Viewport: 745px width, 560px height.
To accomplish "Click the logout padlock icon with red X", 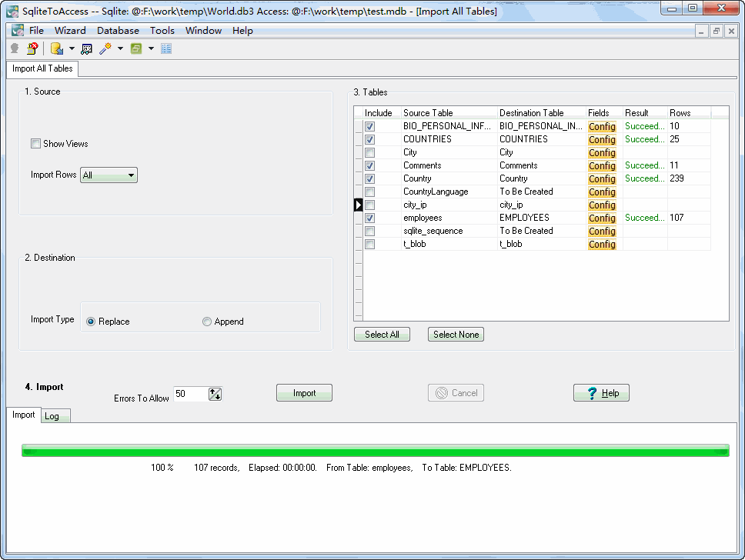I will 32,48.
